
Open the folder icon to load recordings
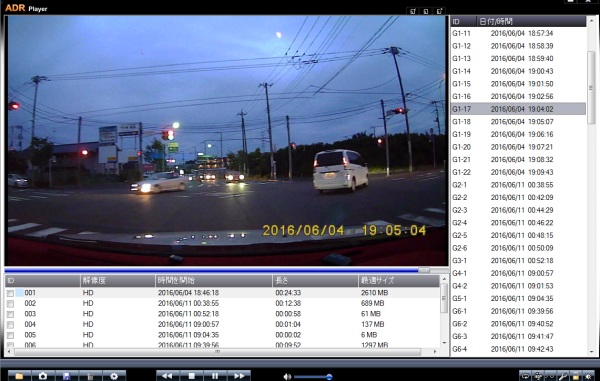(19, 376)
